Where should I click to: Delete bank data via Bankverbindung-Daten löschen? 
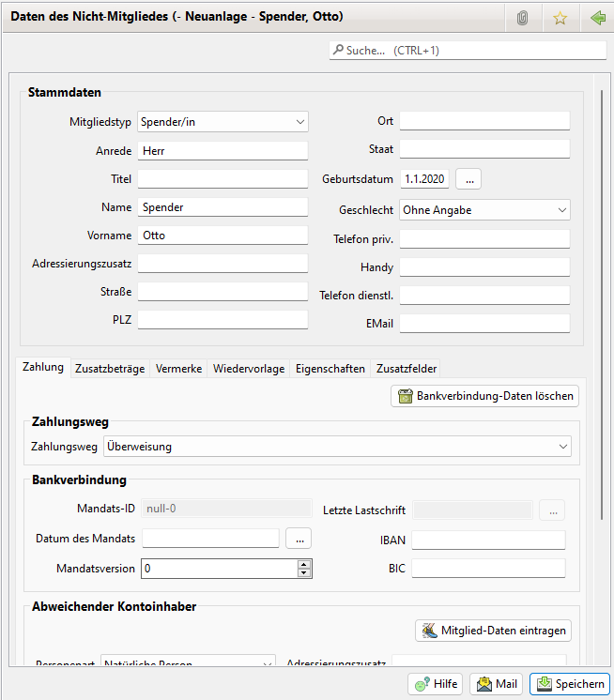[484, 396]
